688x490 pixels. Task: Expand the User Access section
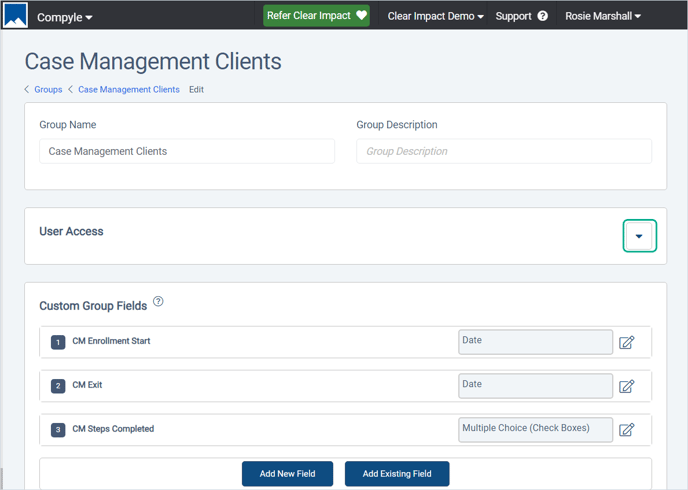coord(639,236)
